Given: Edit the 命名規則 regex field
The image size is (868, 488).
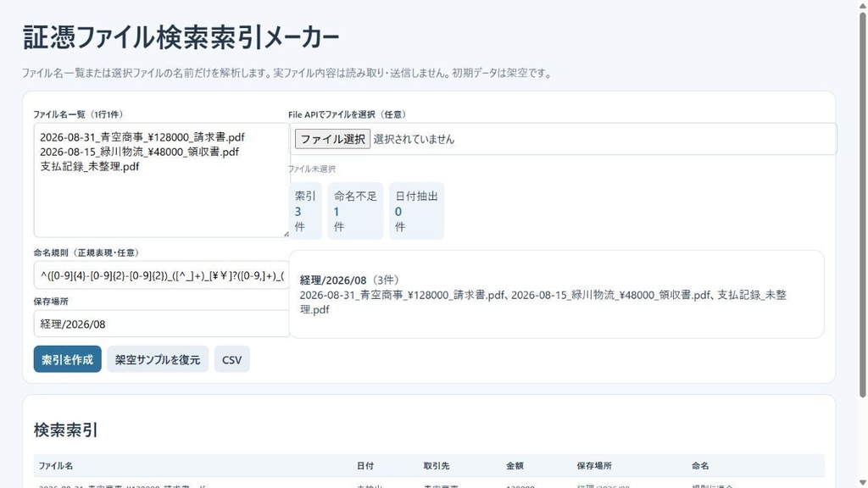Looking at the screenshot, I should pyautogui.click(x=162, y=275).
